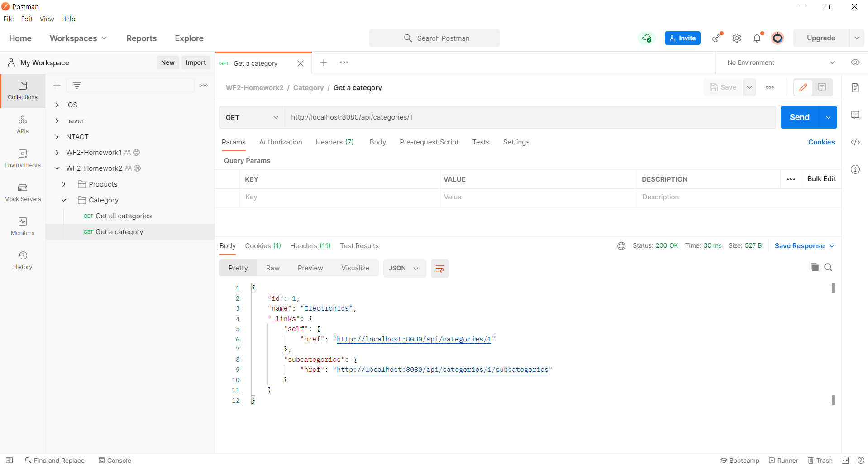Open the code snippet pane
868x466 pixels.
click(855, 142)
